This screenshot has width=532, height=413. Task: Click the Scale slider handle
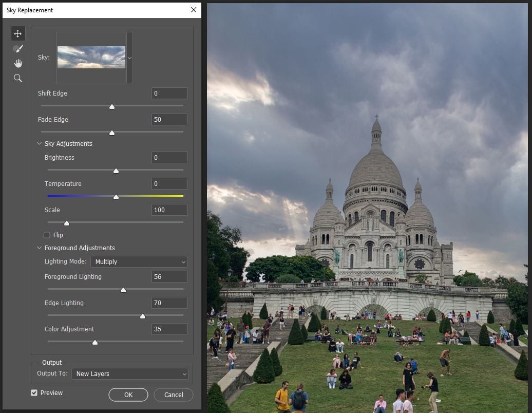[67, 223]
